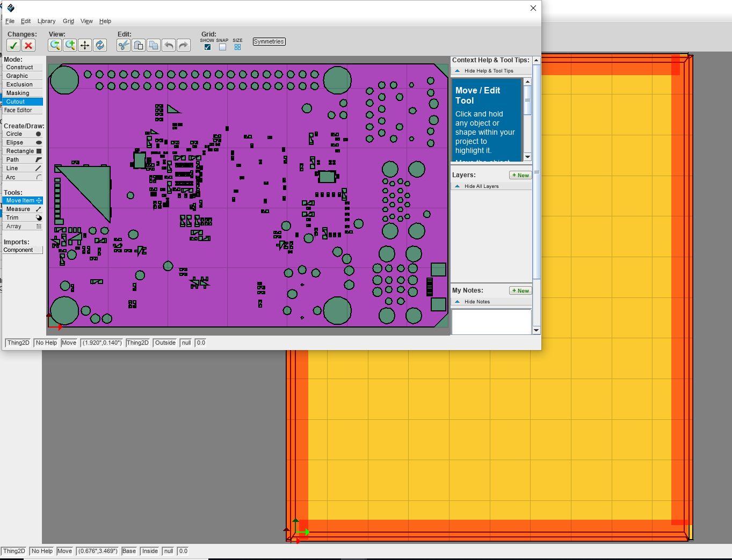The image size is (732, 560).
Task: Accept changes with the green checkmark
Action: (13, 46)
